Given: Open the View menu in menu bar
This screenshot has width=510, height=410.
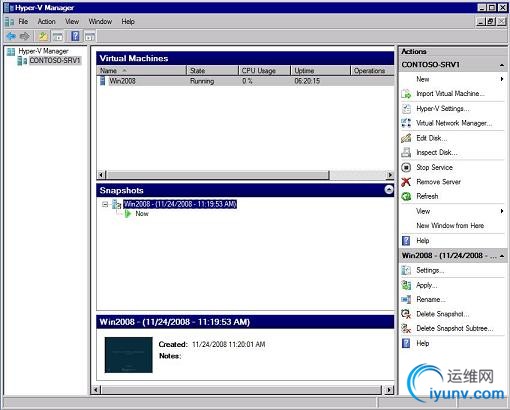Looking at the screenshot, I should (72, 22).
